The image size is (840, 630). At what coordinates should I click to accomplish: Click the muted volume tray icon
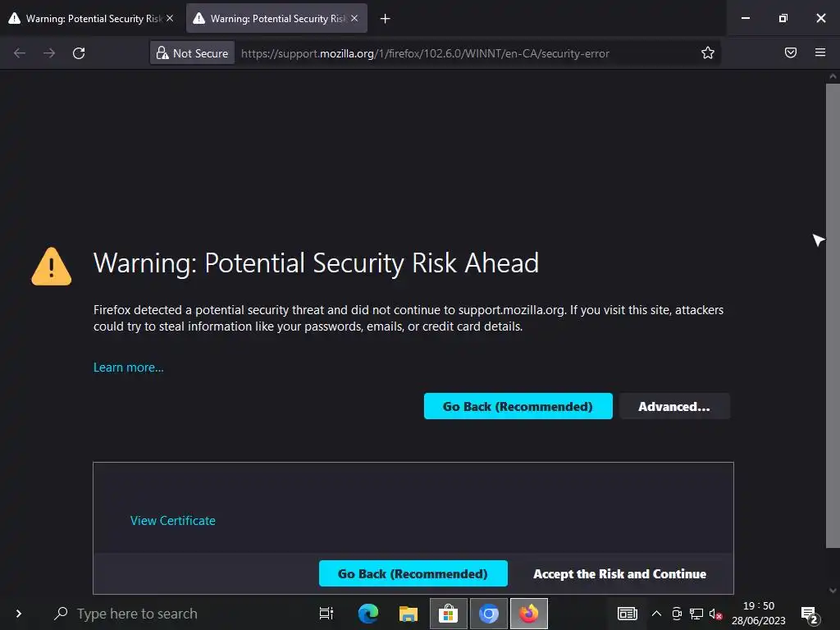tap(715, 614)
